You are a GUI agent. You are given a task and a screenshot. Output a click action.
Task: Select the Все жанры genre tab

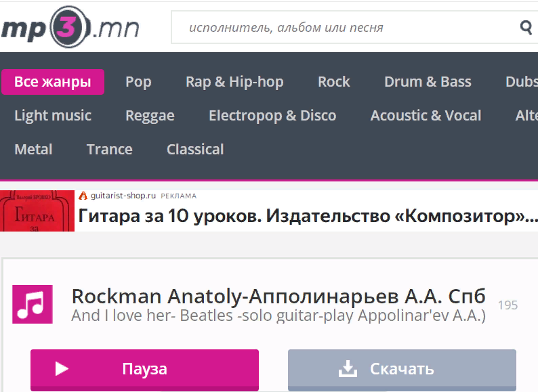pos(53,82)
